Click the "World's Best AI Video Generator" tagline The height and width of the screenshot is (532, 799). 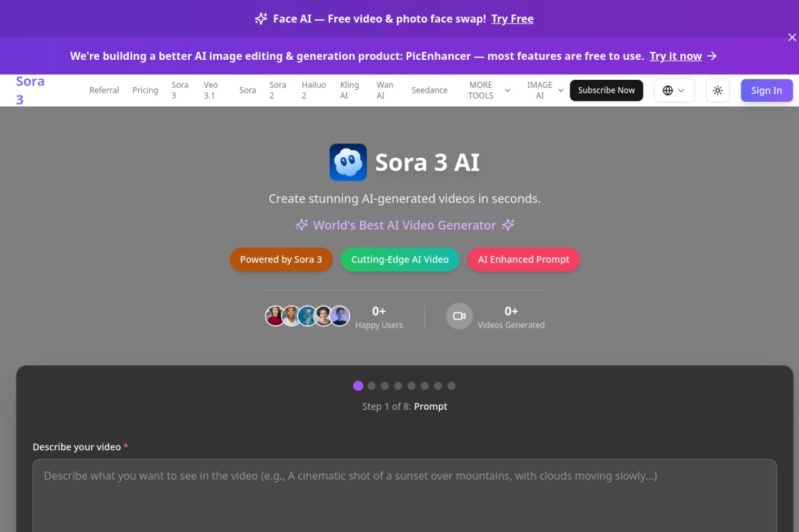[404, 225]
